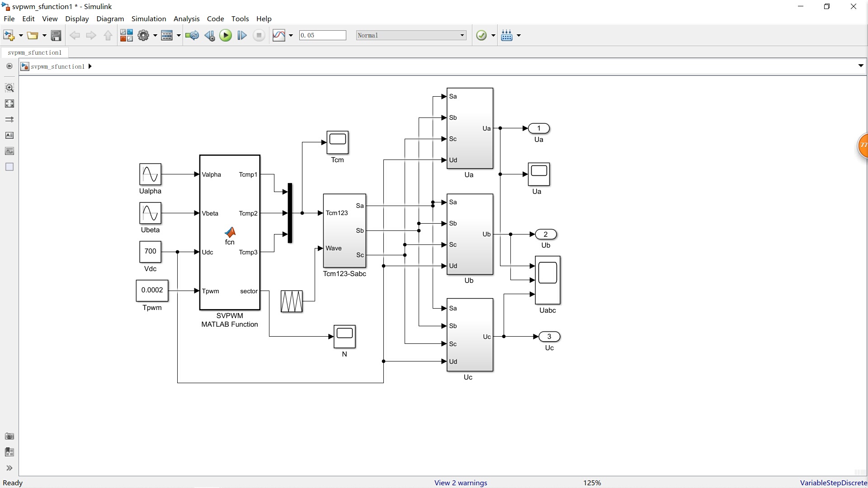Select the svpwm_sfunction1 model tab
The height and width of the screenshot is (488, 868).
pyautogui.click(x=35, y=52)
